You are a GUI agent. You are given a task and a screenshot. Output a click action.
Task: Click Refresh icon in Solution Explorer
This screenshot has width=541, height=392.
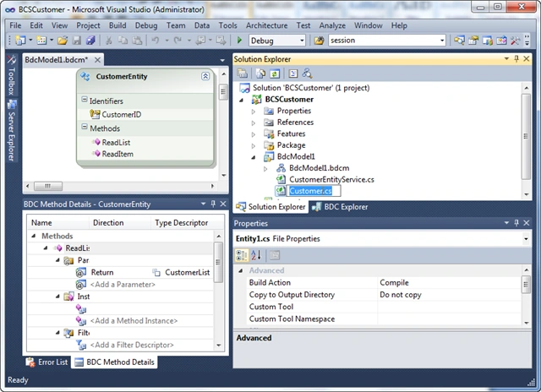pyautogui.click(x=275, y=73)
